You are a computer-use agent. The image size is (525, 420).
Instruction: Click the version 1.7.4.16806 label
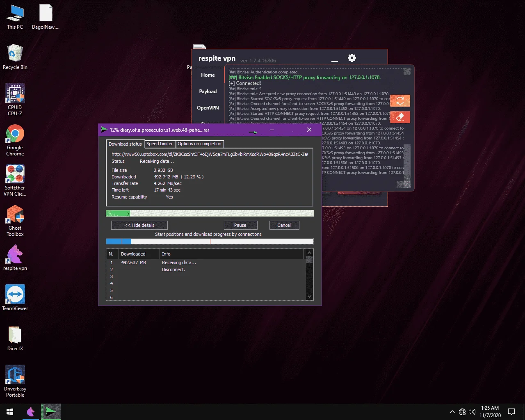258,61
